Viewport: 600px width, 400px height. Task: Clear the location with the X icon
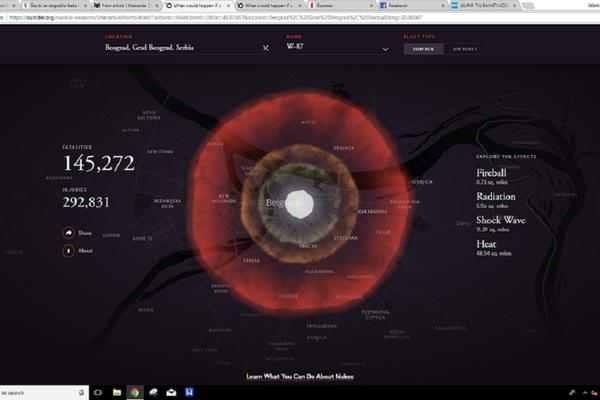coord(266,47)
